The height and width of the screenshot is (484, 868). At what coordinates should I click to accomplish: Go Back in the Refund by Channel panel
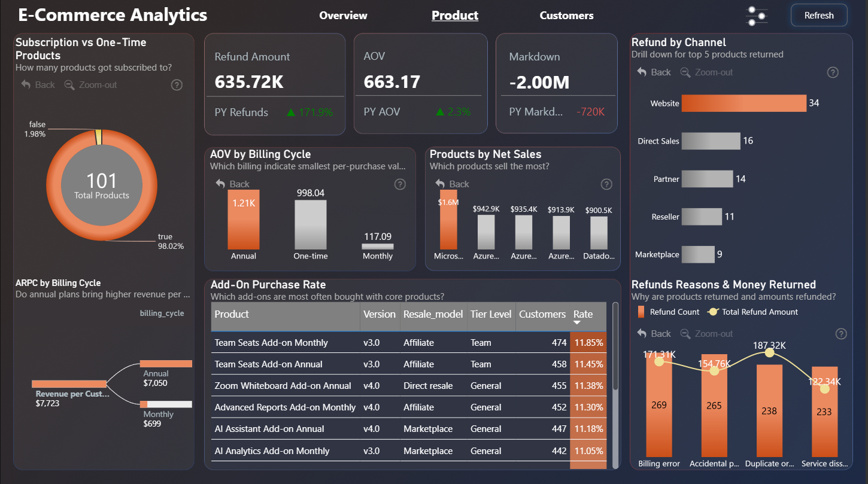(x=654, y=72)
